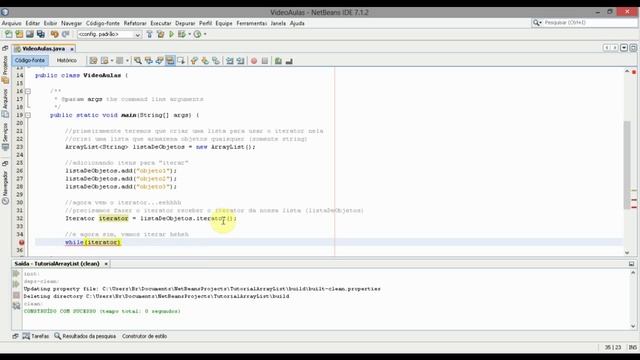Select the Saída - TutorialArrayList (clean) tab
The width and height of the screenshot is (640, 360).
[57, 264]
